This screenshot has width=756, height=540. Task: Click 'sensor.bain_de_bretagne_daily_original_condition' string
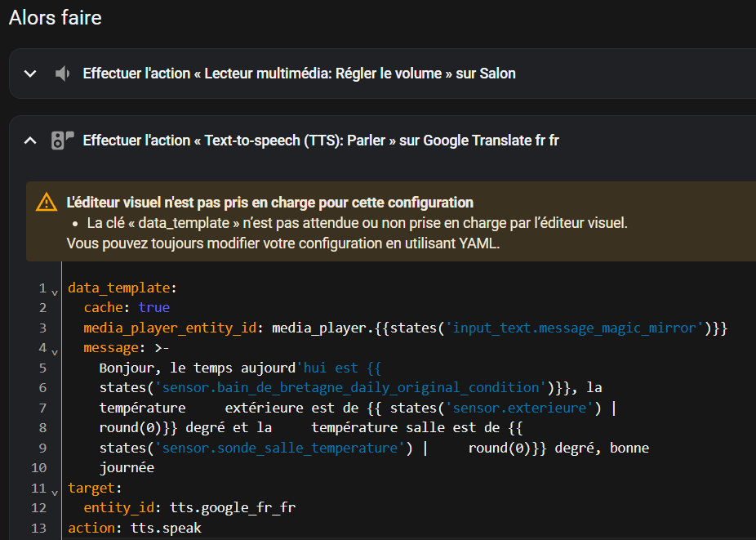point(350,387)
